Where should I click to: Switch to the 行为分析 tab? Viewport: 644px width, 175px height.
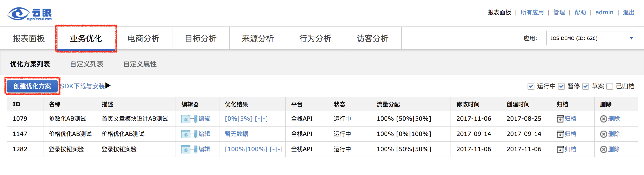coord(315,38)
